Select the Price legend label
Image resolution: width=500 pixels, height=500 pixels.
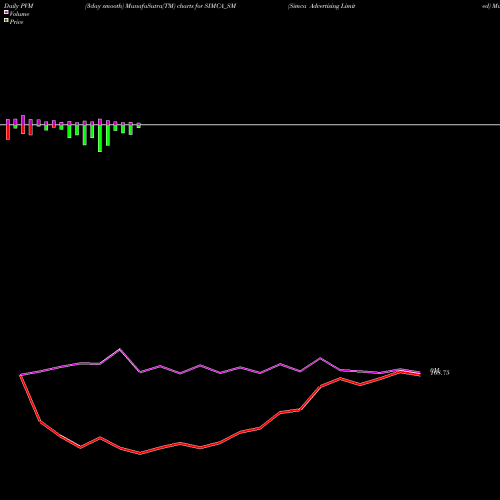(x=16, y=22)
